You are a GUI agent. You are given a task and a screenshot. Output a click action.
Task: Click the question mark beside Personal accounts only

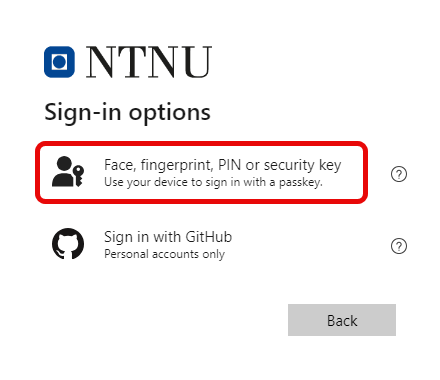click(399, 246)
